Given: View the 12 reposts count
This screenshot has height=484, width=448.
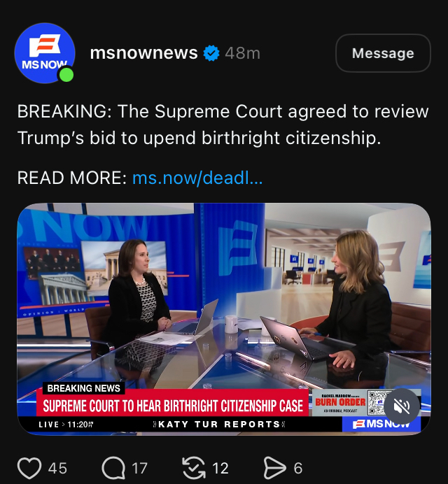Looking at the screenshot, I should tap(220, 468).
